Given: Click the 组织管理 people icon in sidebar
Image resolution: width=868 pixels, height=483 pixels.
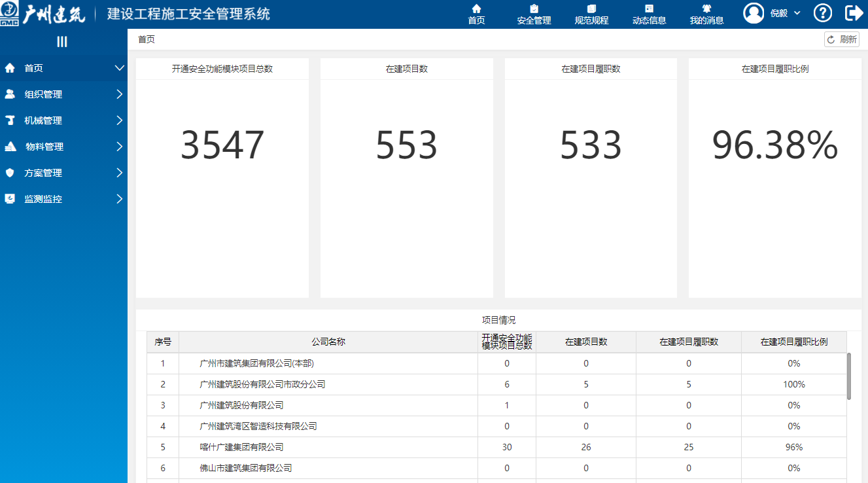Looking at the screenshot, I should pyautogui.click(x=10, y=94).
